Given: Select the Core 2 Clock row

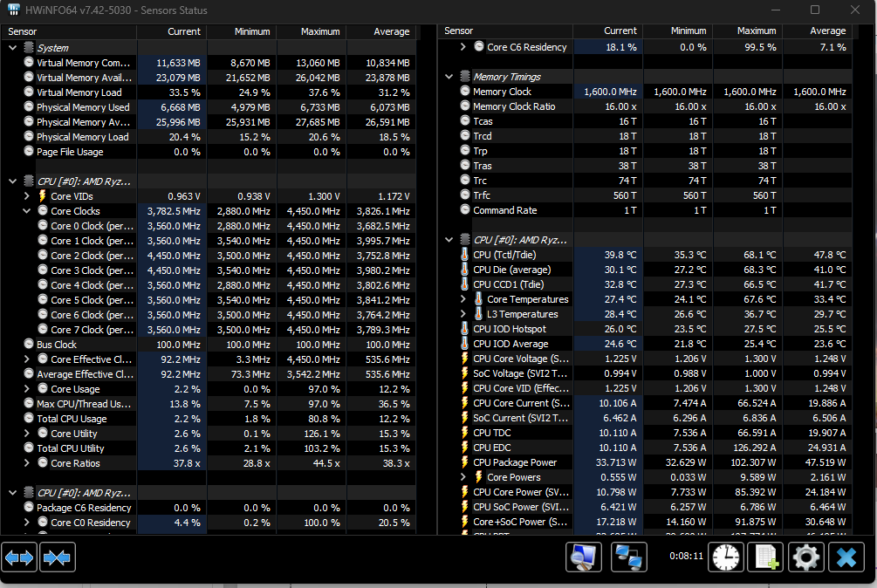Looking at the screenshot, I should pyautogui.click(x=209, y=256).
